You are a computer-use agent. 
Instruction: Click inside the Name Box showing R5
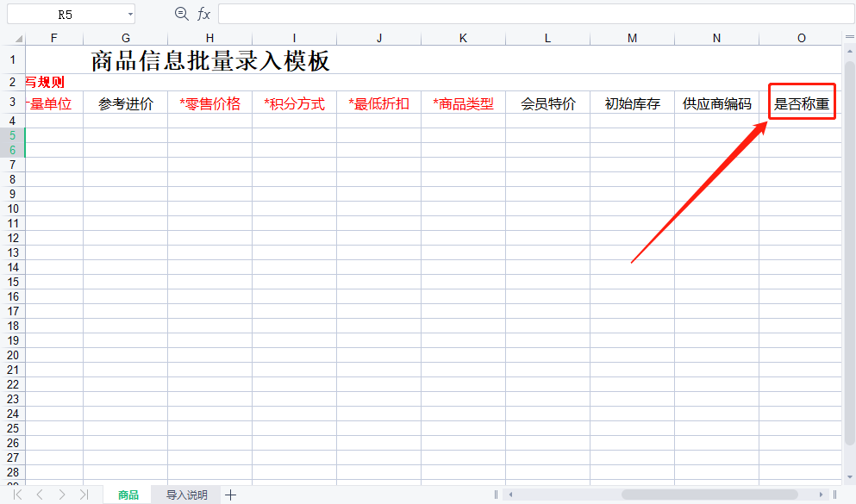pos(65,14)
